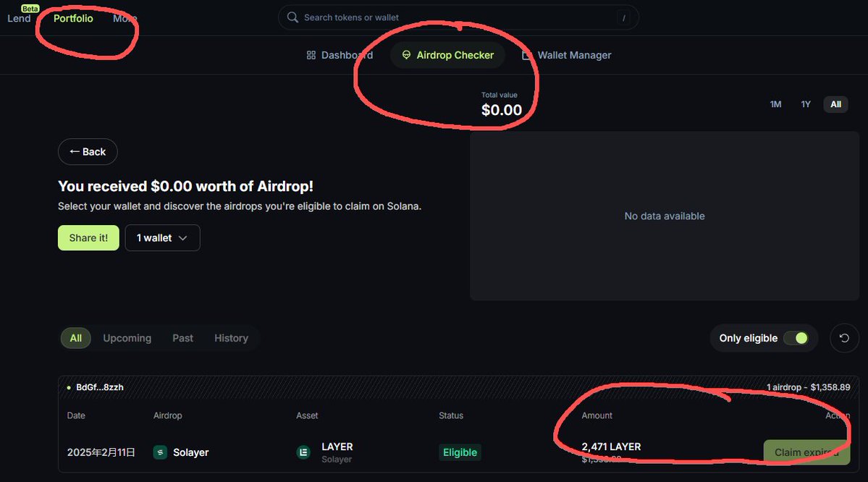
Task: Click the Share it! button
Action: [x=88, y=238]
